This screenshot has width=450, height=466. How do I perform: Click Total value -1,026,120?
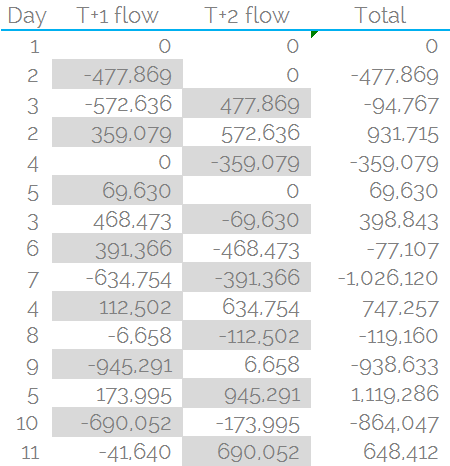(x=381, y=277)
